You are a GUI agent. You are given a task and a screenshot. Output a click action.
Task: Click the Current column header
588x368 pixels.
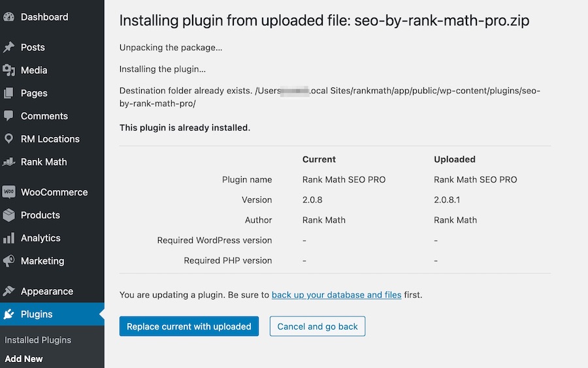(x=319, y=159)
